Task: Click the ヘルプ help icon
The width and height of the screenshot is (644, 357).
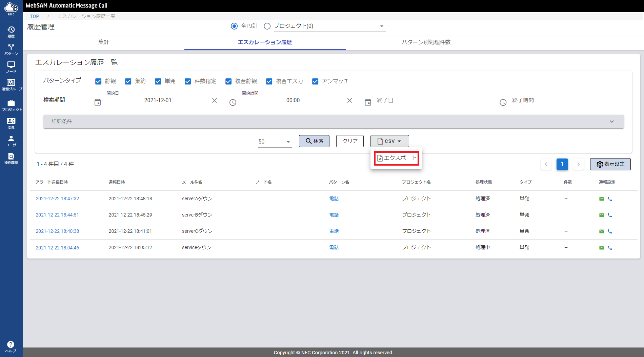Action: (11, 346)
